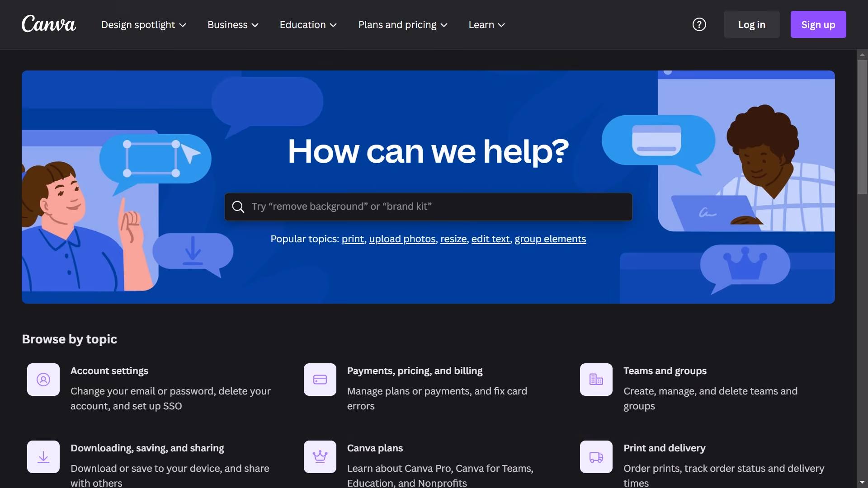
Task: Open the resize popular topic link
Action: 453,239
